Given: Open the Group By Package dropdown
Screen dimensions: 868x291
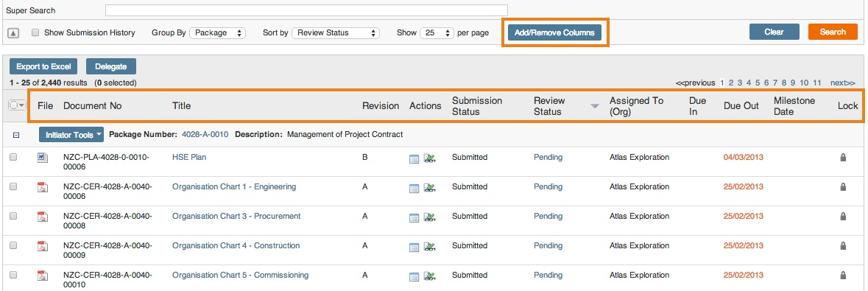Looking at the screenshot, I should coord(218,32).
